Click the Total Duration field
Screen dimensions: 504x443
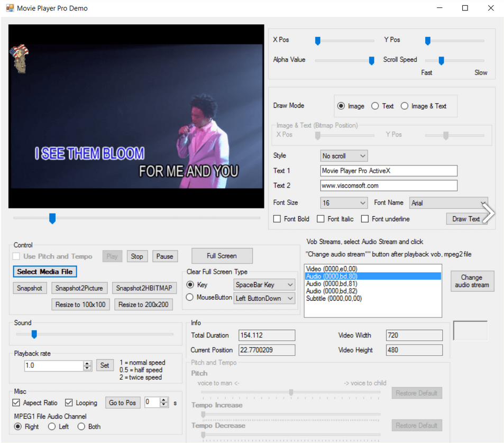267,335
